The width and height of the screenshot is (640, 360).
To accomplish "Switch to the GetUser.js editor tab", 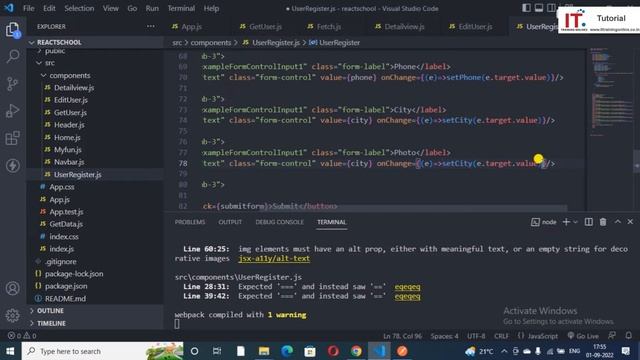I will pyautogui.click(x=265, y=27).
